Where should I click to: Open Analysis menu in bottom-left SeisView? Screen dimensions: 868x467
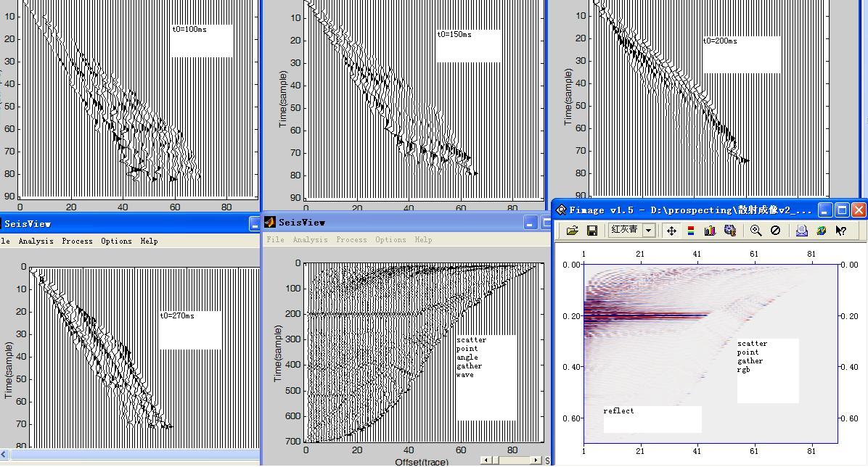[36, 241]
